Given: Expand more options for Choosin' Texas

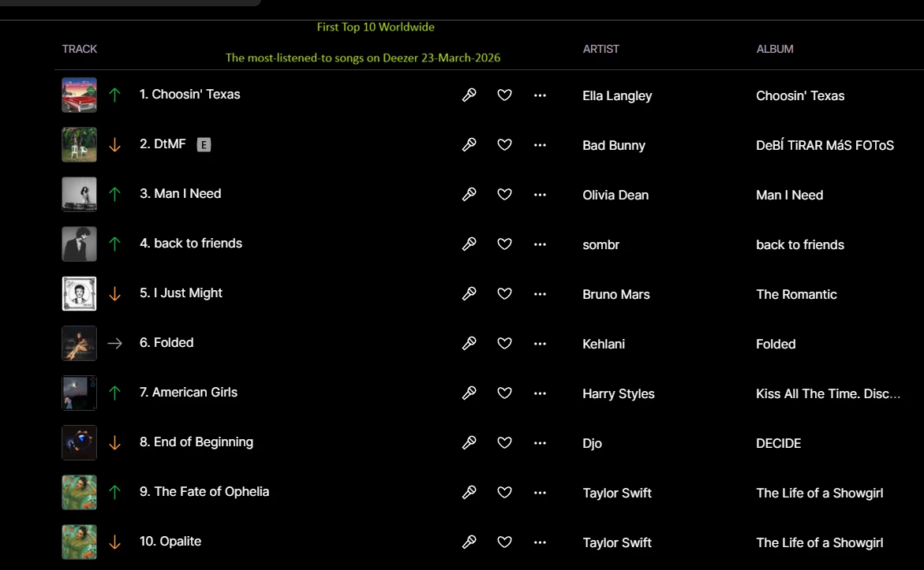Looking at the screenshot, I should click(x=540, y=95).
